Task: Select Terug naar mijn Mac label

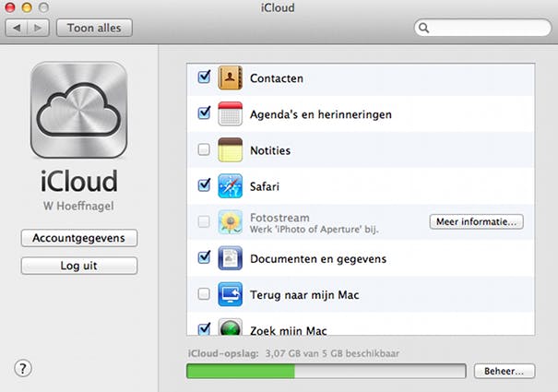Action: tap(304, 295)
